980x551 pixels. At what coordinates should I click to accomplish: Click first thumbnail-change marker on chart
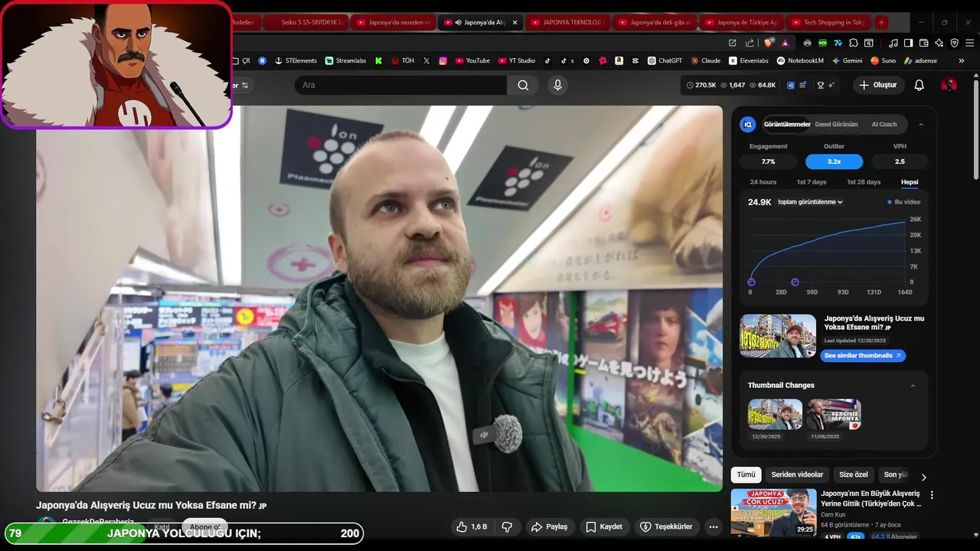pyautogui.click(x=751, y=282)
